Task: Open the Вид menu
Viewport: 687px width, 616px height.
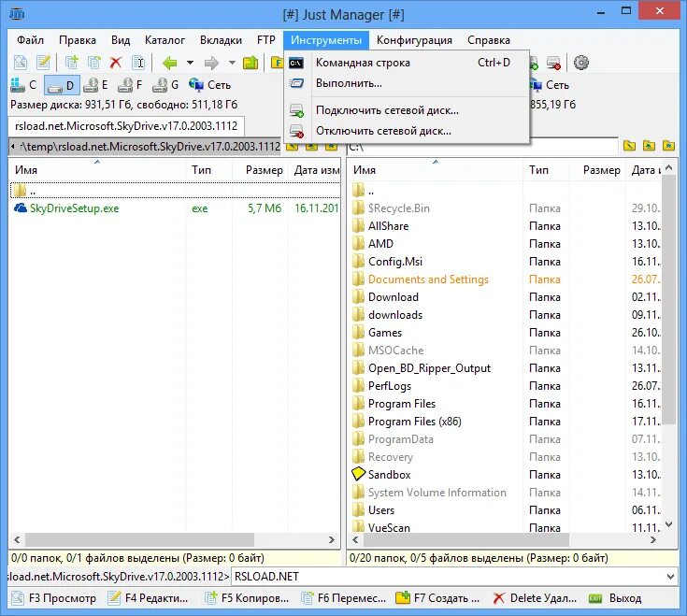Action: pyautogui.click(x=121, y=40)
